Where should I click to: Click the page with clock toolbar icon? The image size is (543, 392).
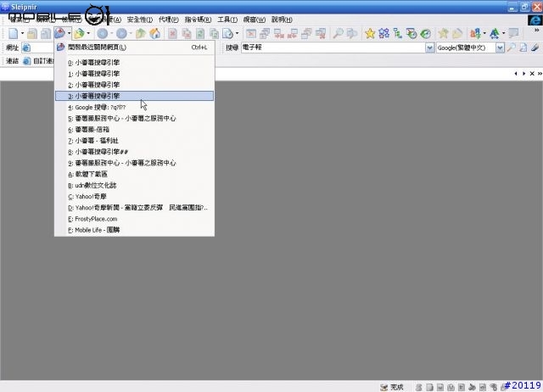click(227, 34)
